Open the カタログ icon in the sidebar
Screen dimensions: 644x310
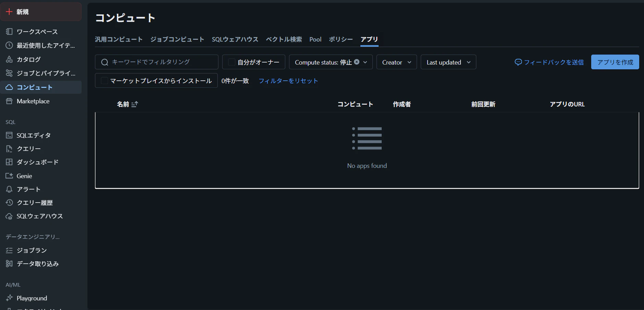[x=9, y=59]
